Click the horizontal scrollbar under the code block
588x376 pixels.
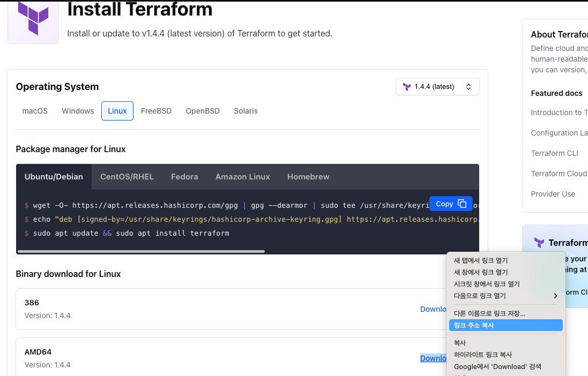(141, 251)
